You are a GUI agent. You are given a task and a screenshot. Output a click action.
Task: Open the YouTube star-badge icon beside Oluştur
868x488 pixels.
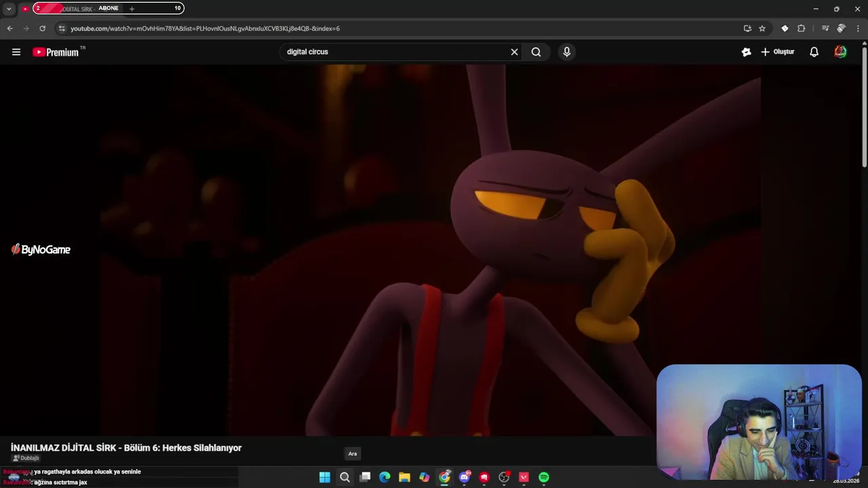(746, 52)
